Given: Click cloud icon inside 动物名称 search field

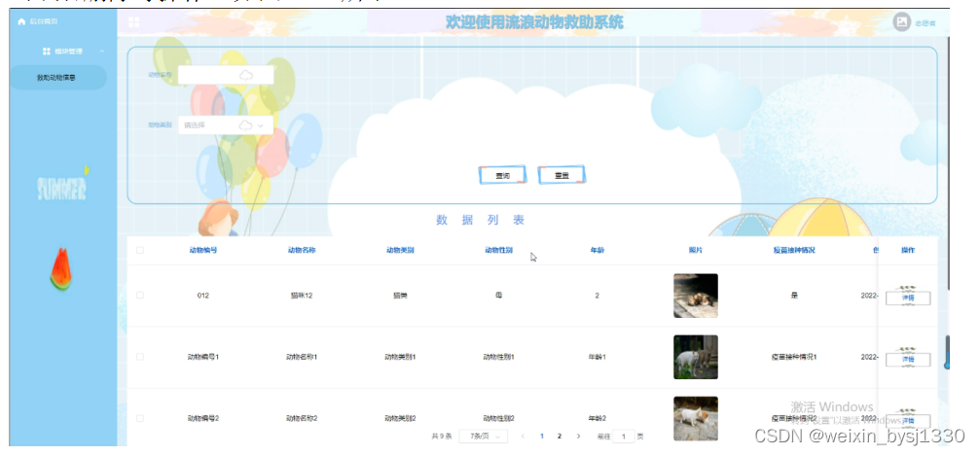Looking at the screenshot, I should (x=246, y=76).
